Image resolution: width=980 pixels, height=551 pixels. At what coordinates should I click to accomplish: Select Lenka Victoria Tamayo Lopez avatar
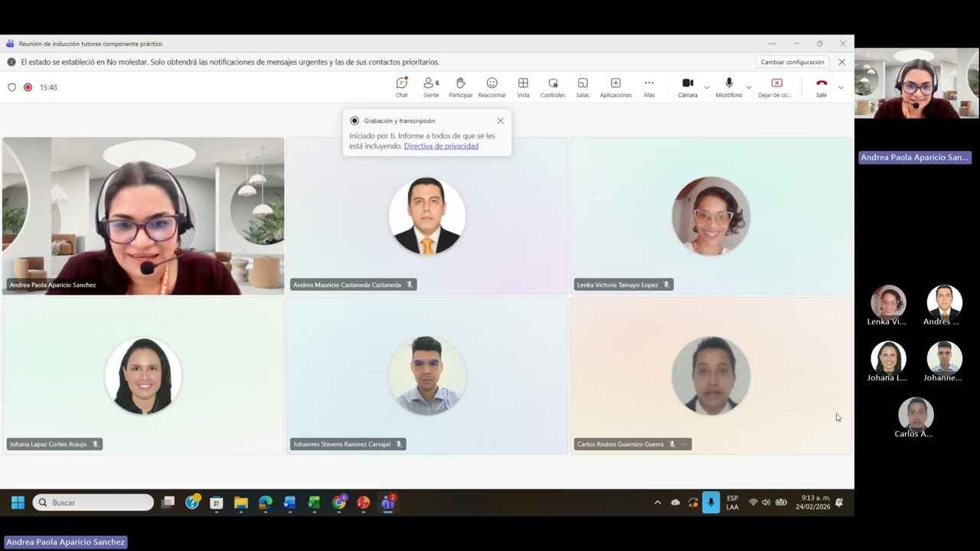(x=710, y=217)
